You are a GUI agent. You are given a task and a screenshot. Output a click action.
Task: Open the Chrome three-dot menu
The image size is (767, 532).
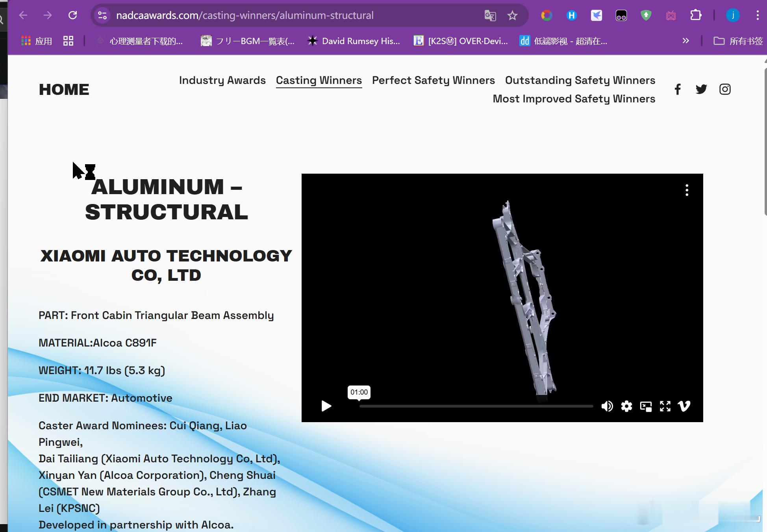point(758,15)
